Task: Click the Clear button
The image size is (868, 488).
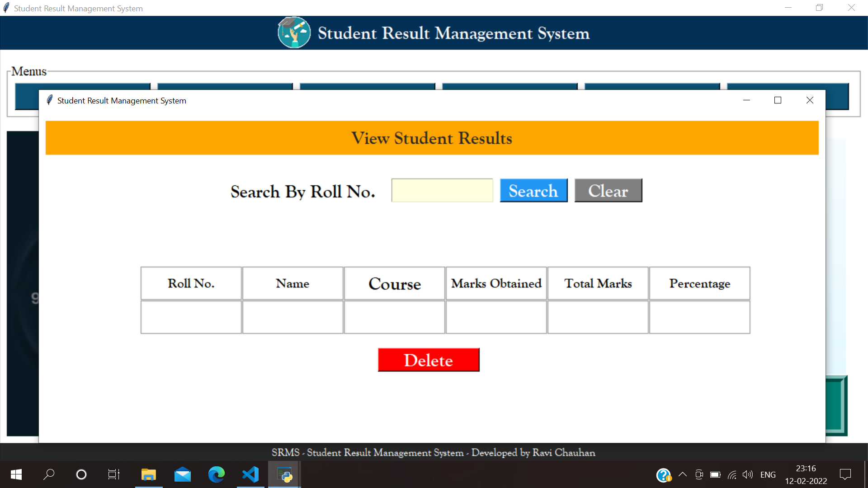Action: coord(608,190)
